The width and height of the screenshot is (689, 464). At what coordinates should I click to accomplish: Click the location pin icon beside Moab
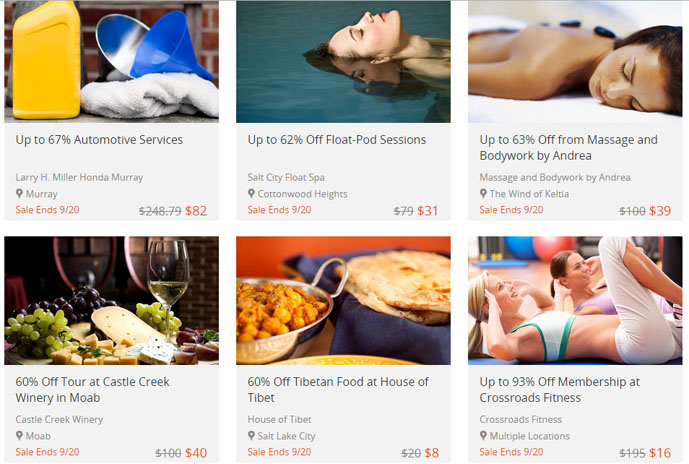click(19, 435)
